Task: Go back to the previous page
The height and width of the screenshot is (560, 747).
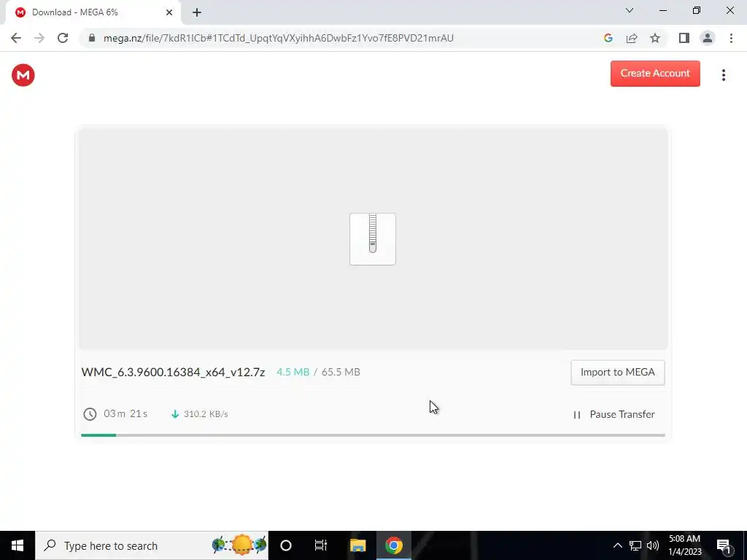Action: 16,38
